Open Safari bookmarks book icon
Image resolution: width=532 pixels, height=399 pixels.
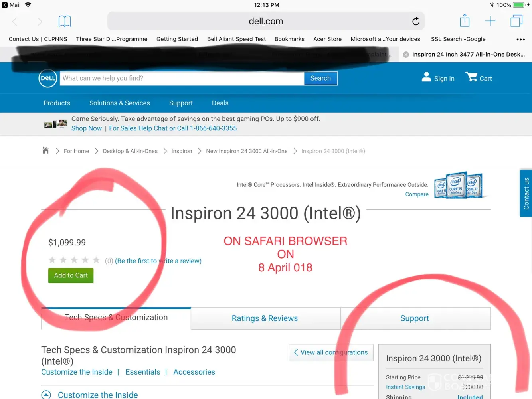(65, 21)
